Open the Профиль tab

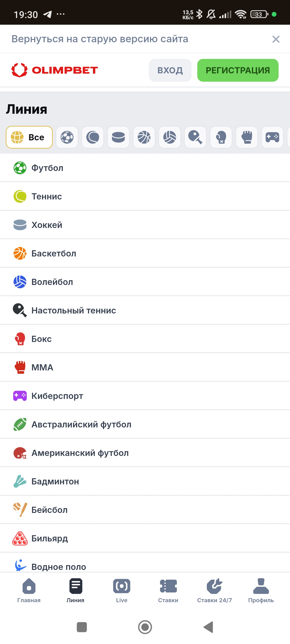[261, 591]
